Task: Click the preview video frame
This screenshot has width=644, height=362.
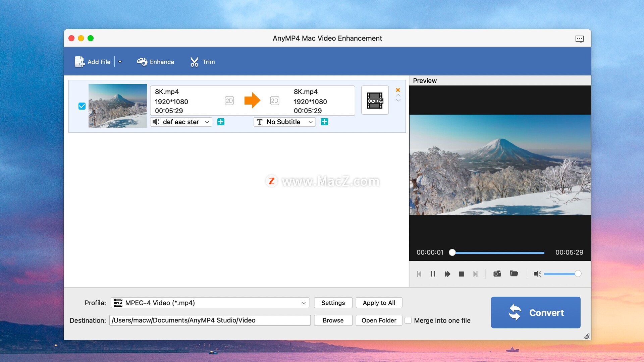Action: (x=500, y=165)
